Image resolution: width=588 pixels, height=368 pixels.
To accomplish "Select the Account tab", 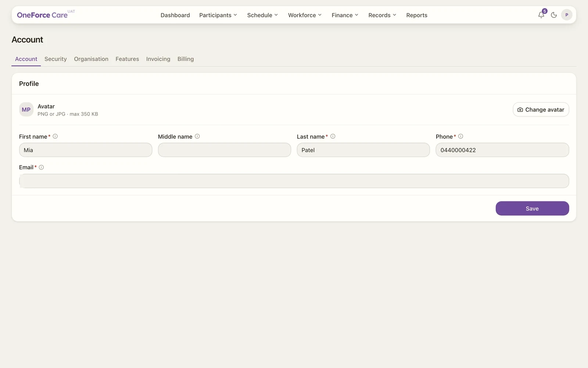I will click(26, 59).
